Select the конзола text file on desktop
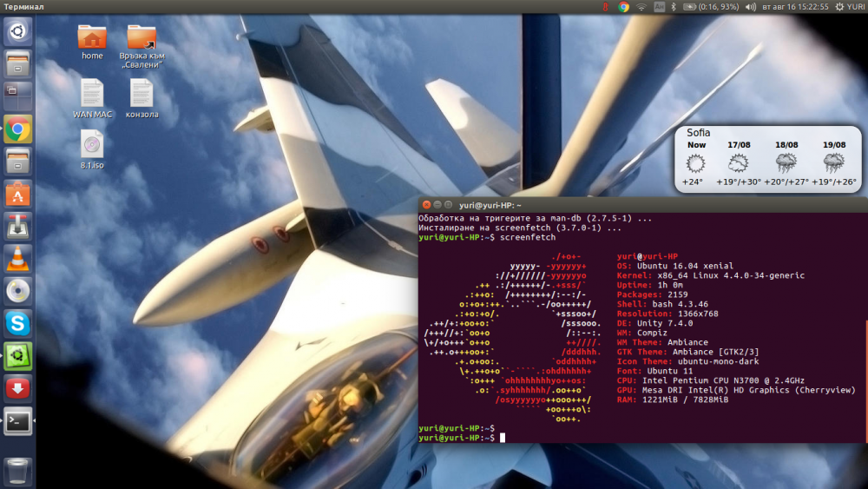This screenshot has width=868, height=489. click(x=141, y=98)
